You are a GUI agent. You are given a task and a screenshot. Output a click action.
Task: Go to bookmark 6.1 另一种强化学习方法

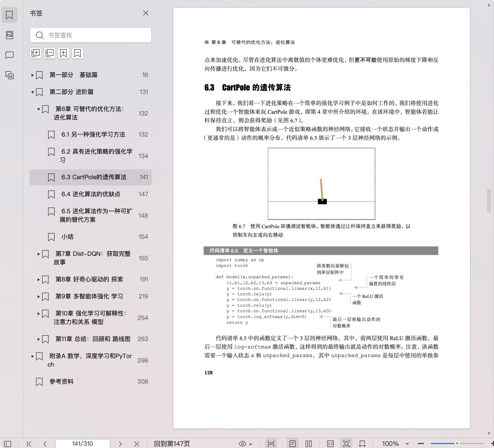(x=91, y=135)
